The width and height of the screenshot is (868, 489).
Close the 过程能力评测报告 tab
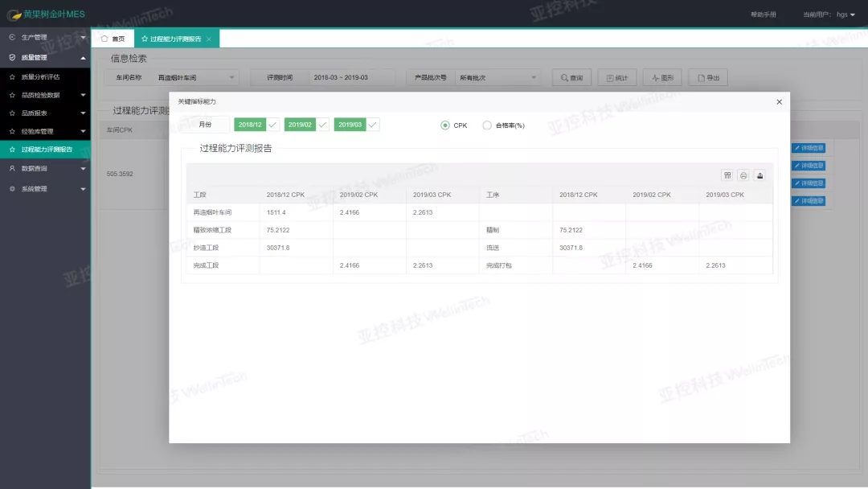click(x=209, y=39)
